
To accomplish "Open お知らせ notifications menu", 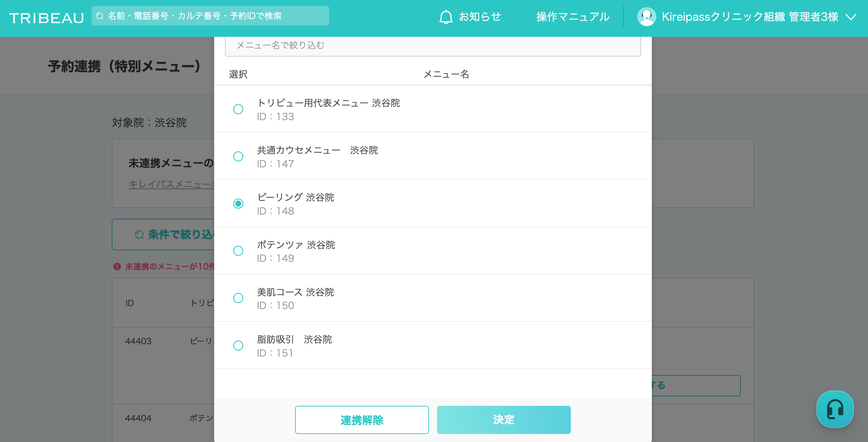I will tap(480, 17).
